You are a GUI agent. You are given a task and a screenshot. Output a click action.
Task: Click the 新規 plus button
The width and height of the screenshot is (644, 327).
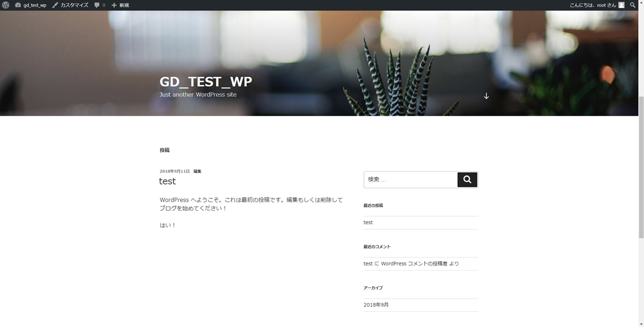120,5
